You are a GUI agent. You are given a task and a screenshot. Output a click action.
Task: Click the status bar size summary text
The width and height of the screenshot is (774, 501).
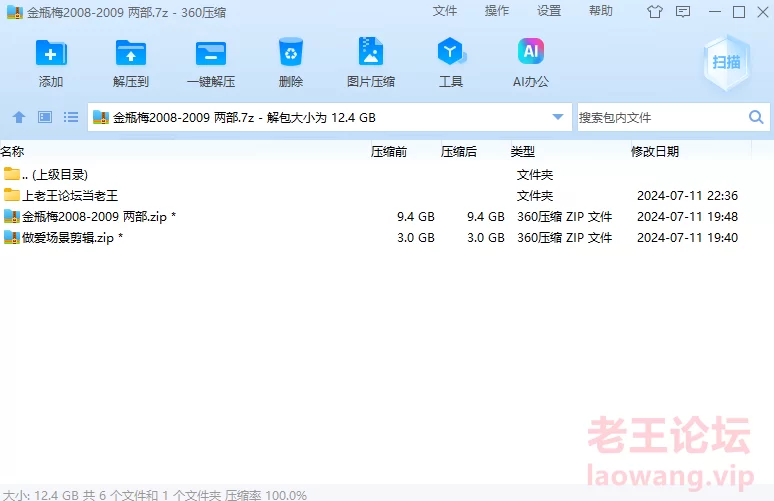point(155,495)
